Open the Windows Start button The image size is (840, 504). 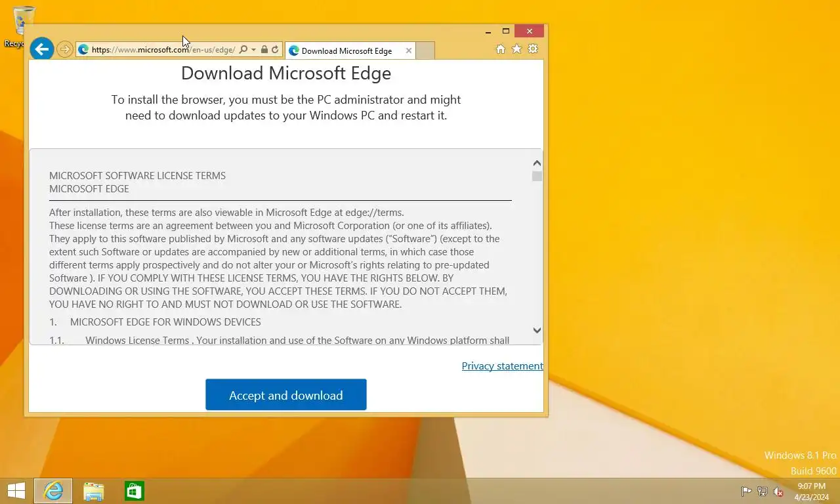[16, 491]
